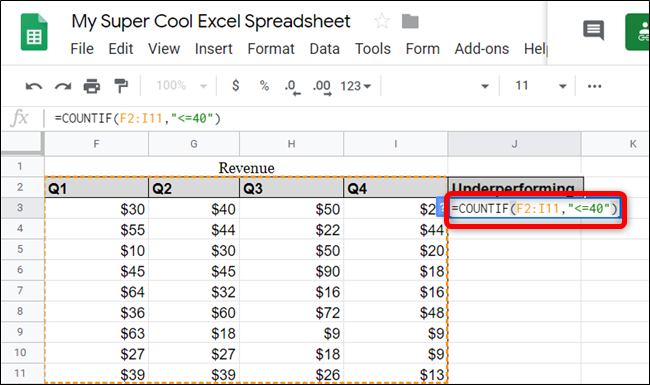Select the $64 cell in Q1
The image size is (650, 385).
[96, 291]
